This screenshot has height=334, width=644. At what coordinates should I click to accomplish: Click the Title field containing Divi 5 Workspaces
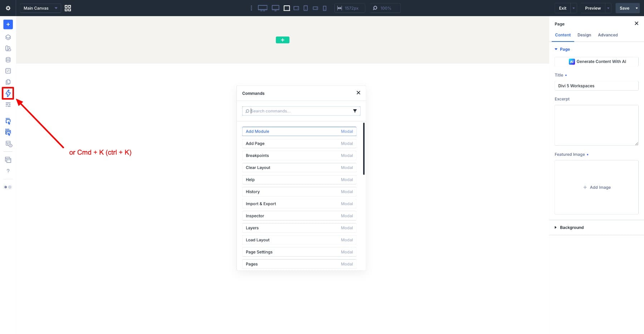pos(596,86)
